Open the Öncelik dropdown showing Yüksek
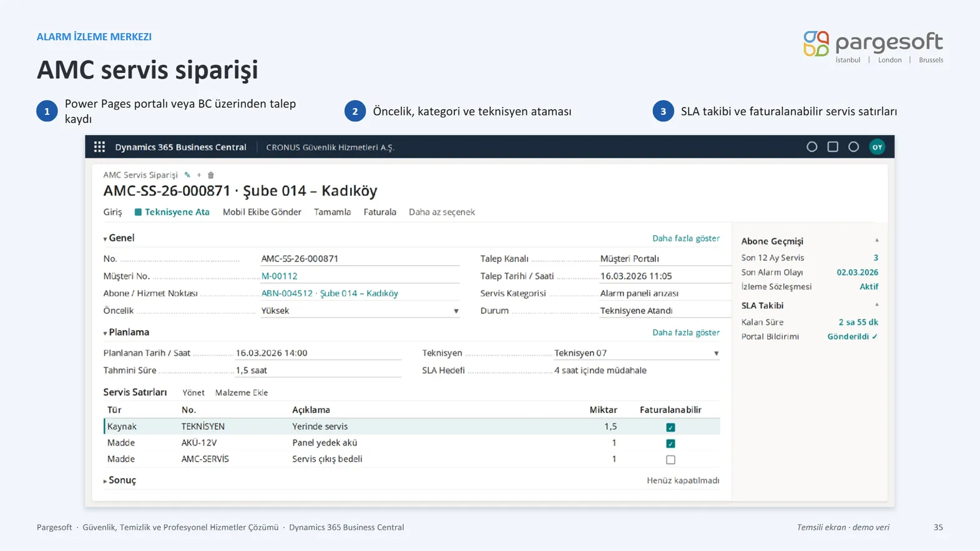980x551 pixels. click(360, 311)
